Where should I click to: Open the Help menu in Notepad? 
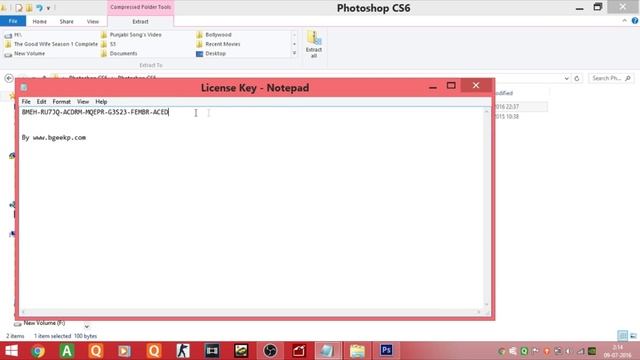coord(101,102)
